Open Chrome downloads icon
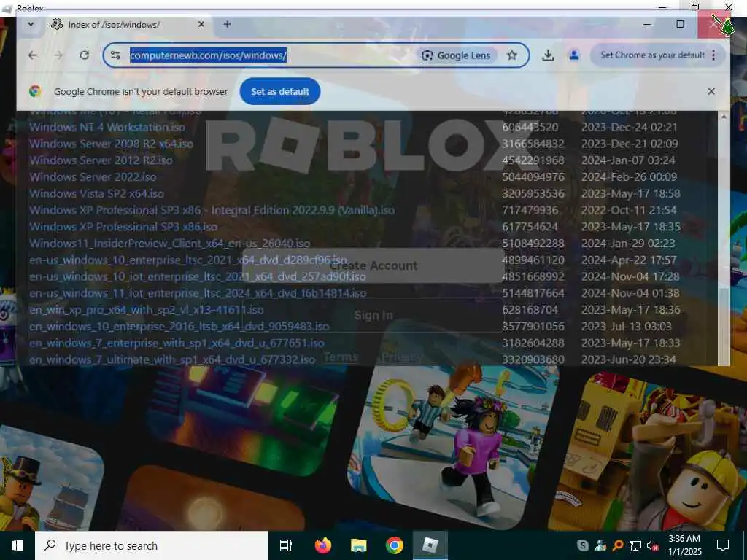747x560 pixels. (548, 55)
